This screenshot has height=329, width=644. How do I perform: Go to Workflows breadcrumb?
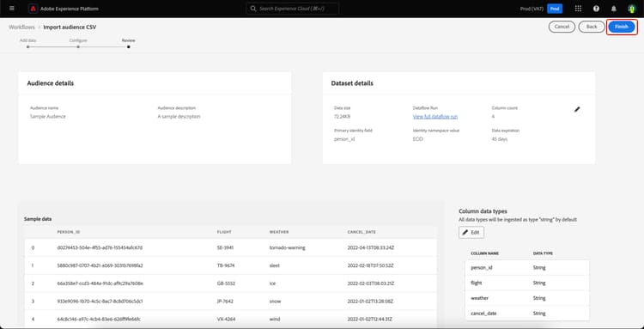[x=21, y=27]
